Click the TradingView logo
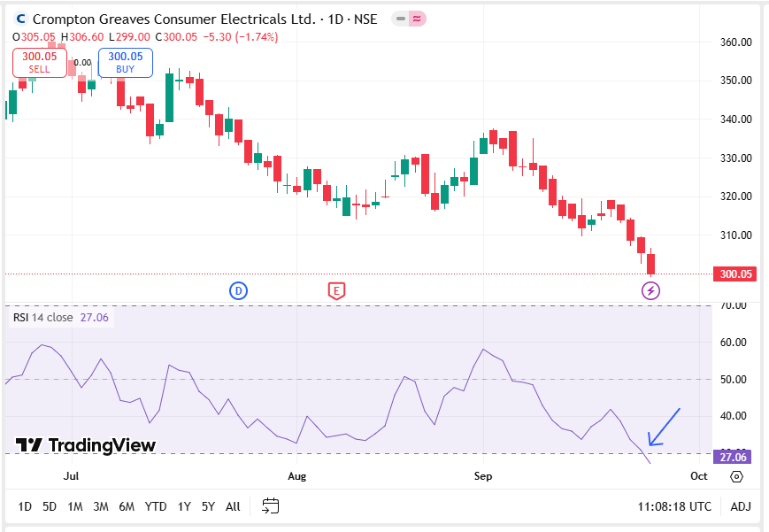 coord(86,445)
